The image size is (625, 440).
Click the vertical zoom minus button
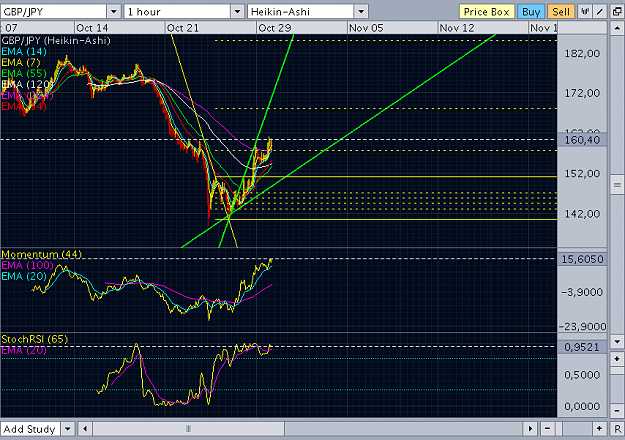click(617, 410)
